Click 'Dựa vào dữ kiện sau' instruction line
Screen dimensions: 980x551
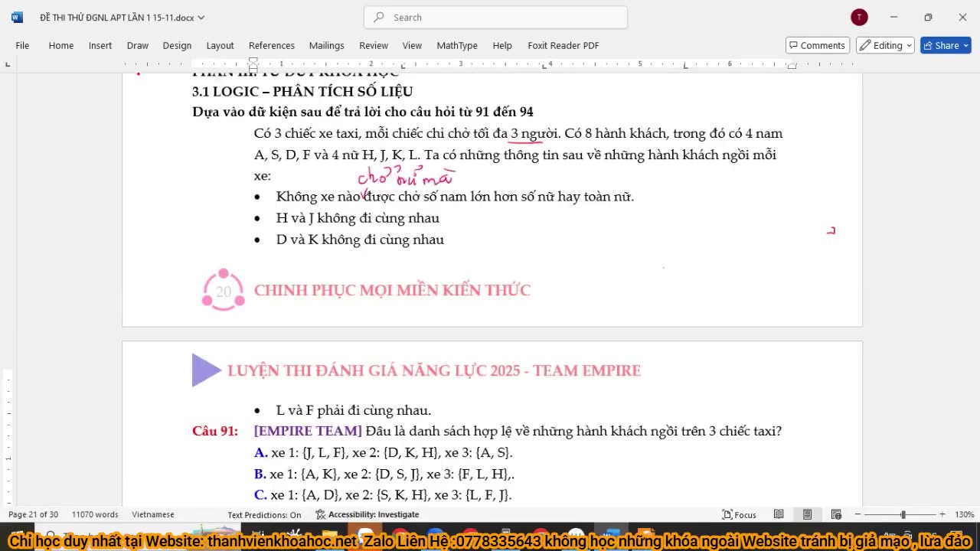coord(363,112)
